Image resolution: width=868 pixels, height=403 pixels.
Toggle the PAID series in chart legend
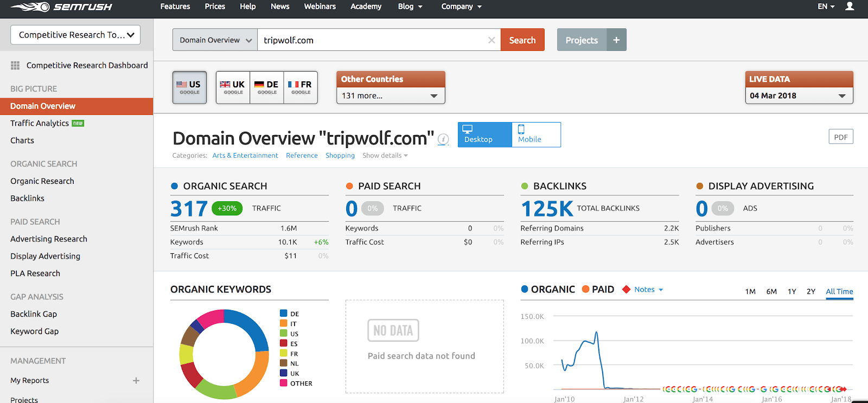598,290
